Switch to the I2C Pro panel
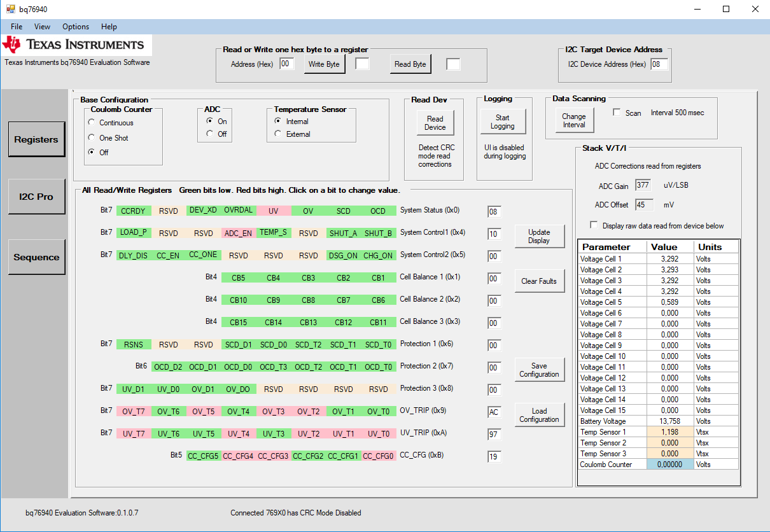Viewport: 770px width, 532px height. 36,197
